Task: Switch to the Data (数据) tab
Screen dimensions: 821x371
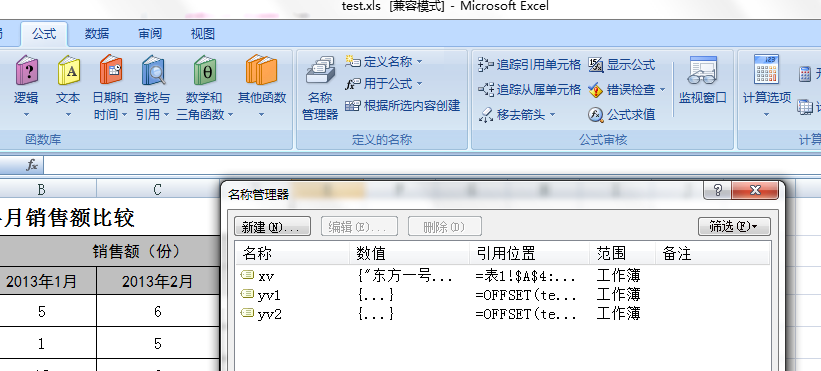Action: pos(97,34)
